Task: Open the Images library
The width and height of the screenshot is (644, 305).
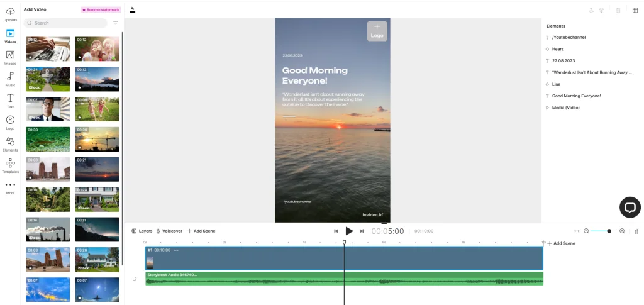Action: click(x=10, y=58)
